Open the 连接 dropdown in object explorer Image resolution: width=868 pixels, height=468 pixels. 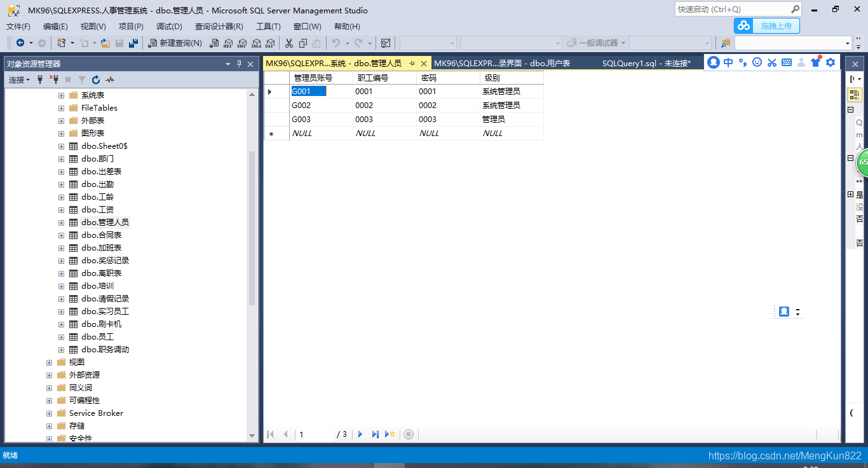(19, 79)
